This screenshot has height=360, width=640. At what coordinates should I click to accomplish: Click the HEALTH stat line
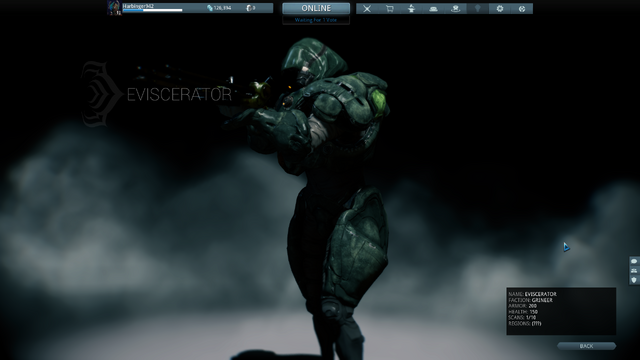tap(523, 312)
